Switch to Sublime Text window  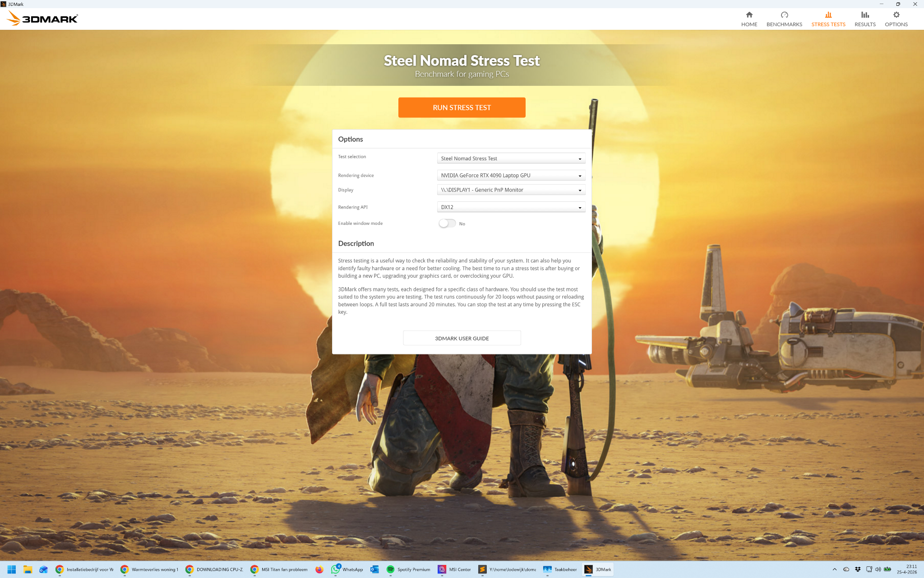click(x=508, y=569)
